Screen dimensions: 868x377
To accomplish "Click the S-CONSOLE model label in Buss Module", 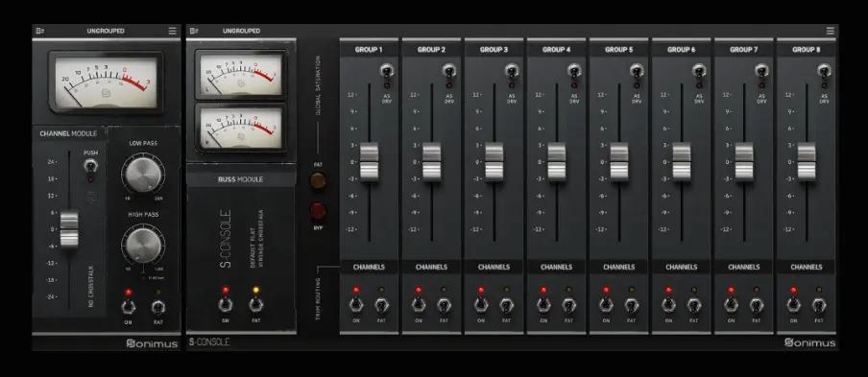I will (226, 238).
